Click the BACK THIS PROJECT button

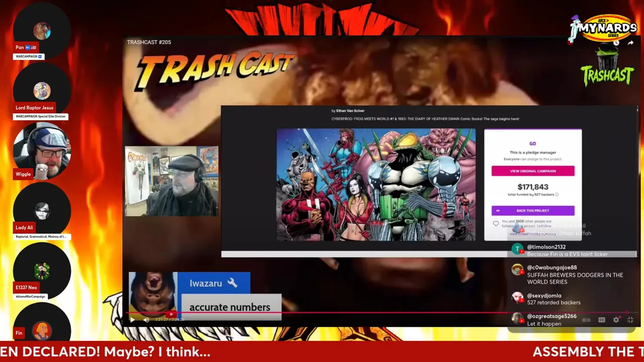point(533,211)
